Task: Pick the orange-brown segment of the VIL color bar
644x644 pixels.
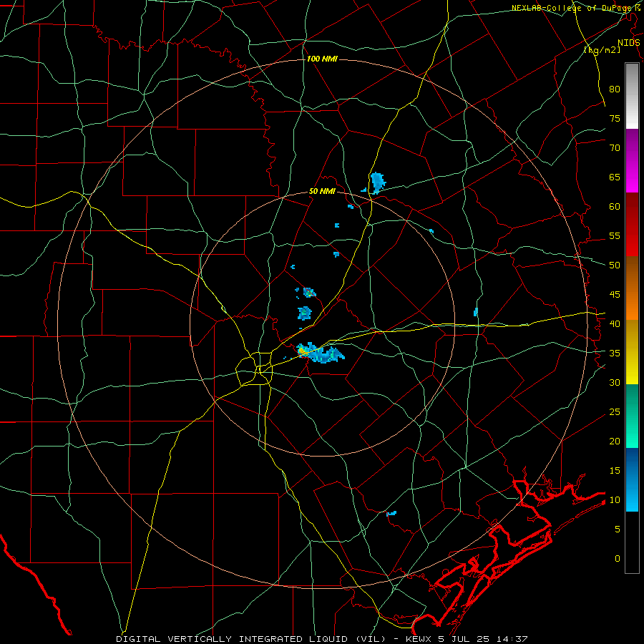Action: [632, 288]
